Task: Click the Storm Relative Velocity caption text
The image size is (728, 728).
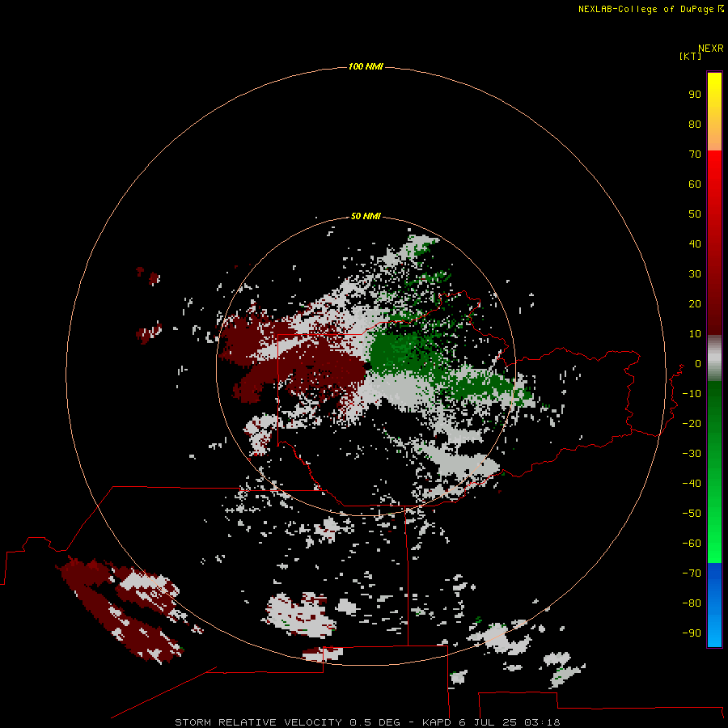Action: pos(367,722)
